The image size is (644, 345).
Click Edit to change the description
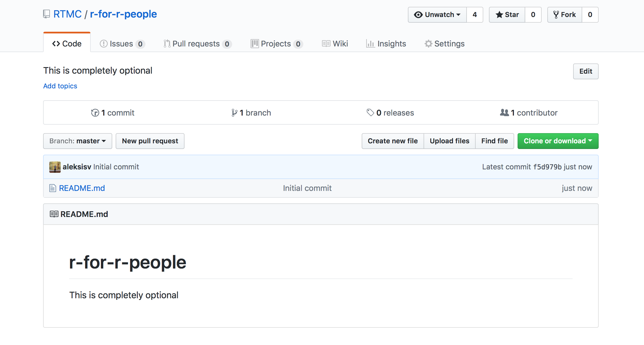586,71
